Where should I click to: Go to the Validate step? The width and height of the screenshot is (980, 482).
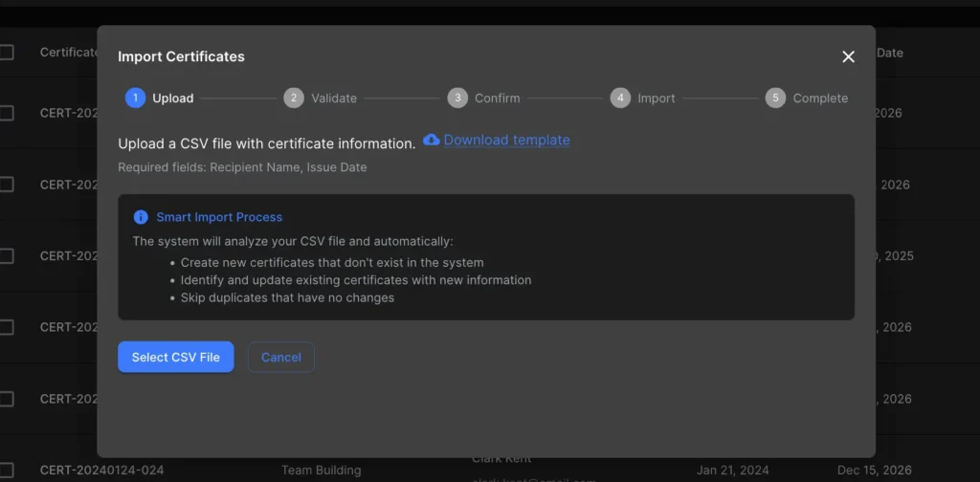point(334,98)
